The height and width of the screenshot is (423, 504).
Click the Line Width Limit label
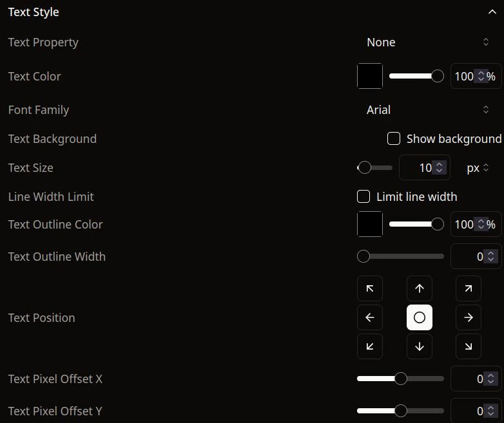tap(51, 196)
